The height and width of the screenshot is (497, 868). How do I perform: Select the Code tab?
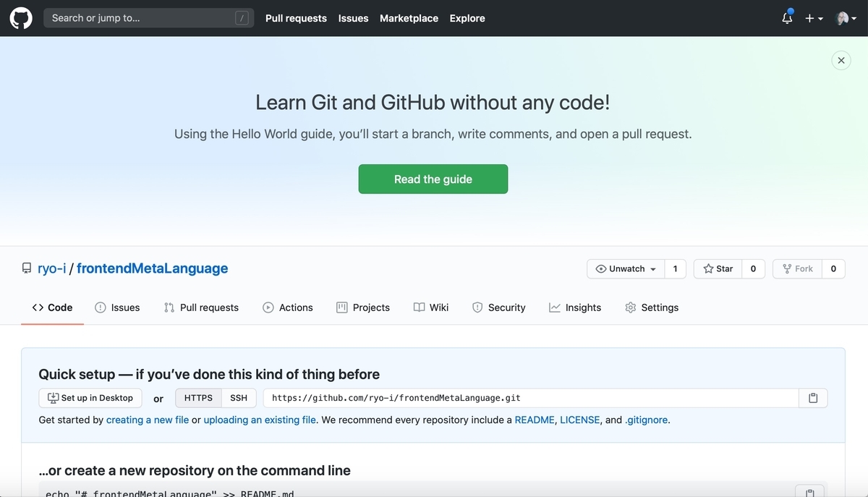[x=52, y=307]
